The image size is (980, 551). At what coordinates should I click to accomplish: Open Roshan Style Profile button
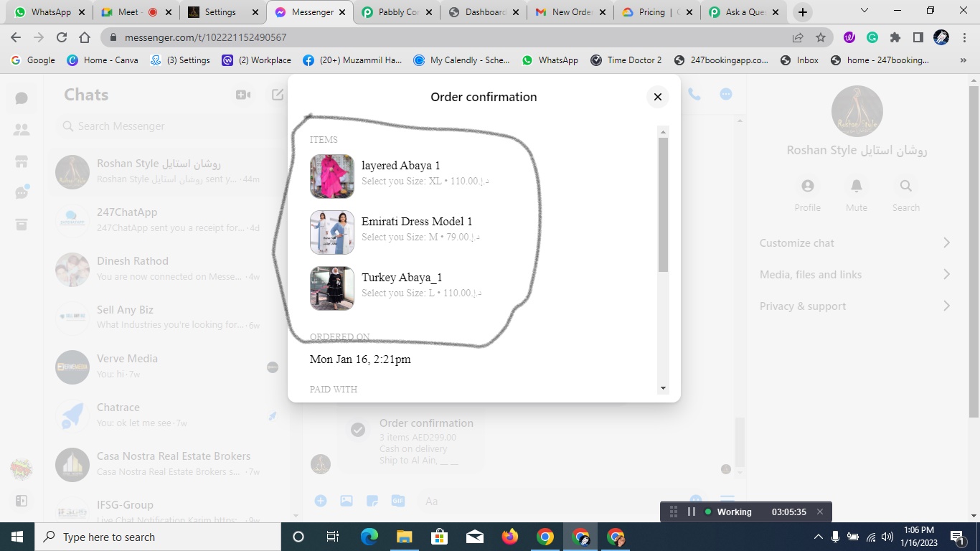pyautogui.click(x=807, y=194)
